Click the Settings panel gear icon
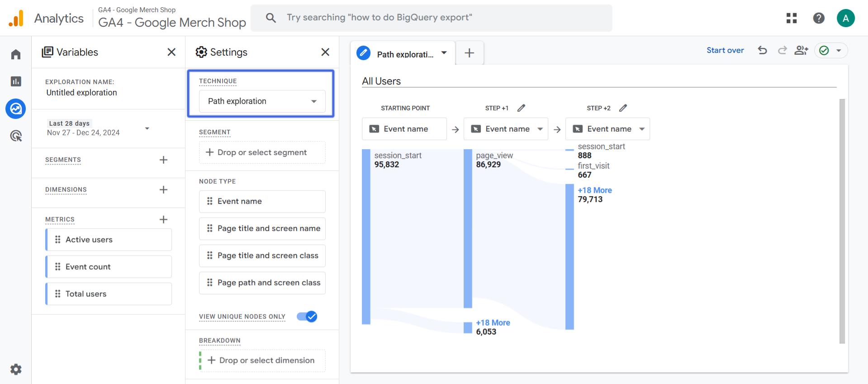This screenshot has height=384, width=868. click(201, 52)
